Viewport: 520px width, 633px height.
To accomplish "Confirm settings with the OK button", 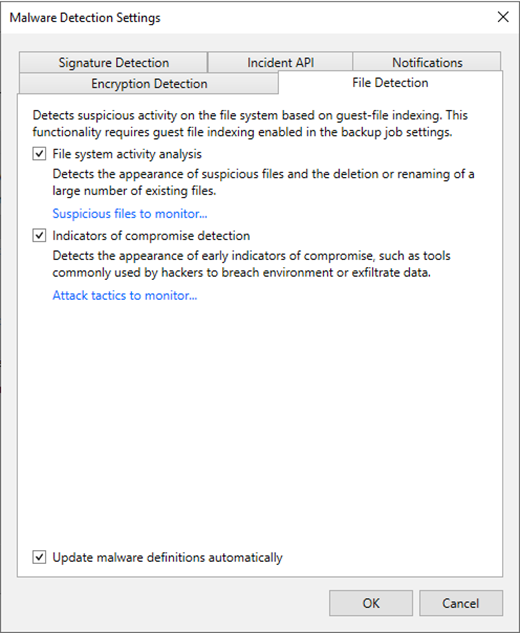I will [371, 603].
